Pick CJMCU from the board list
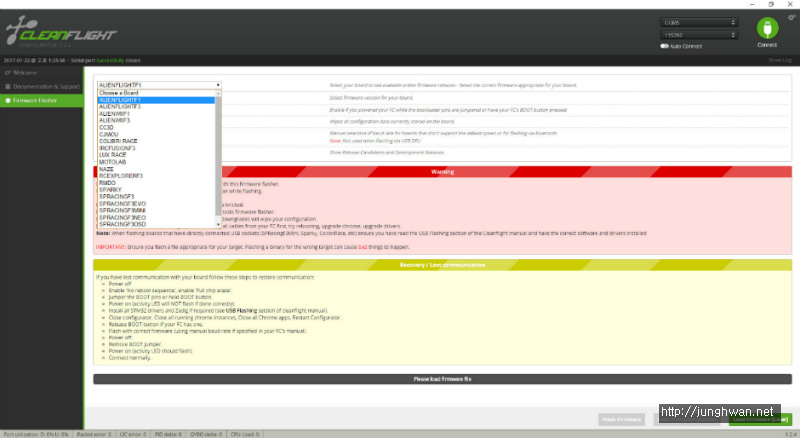Viewport: 800px width, 438px height. tap(156, 134)
